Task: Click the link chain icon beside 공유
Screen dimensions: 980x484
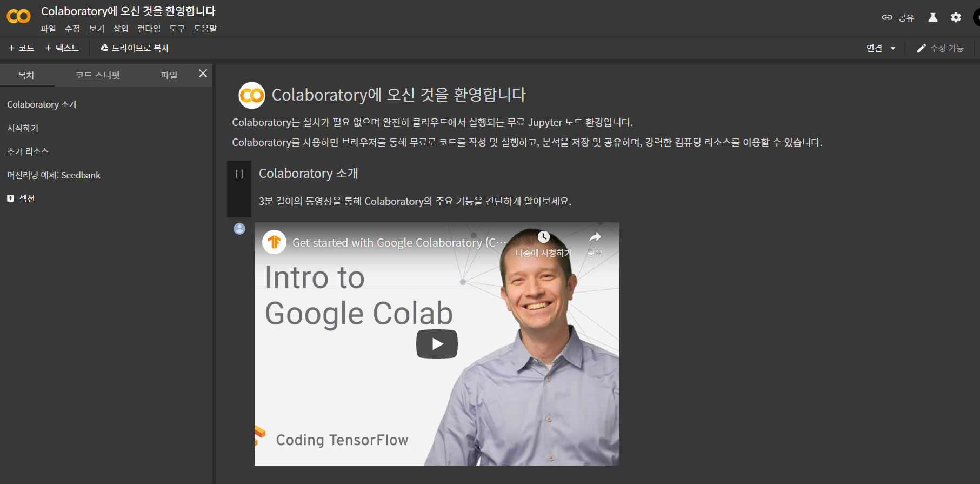Action: point(887,18)
